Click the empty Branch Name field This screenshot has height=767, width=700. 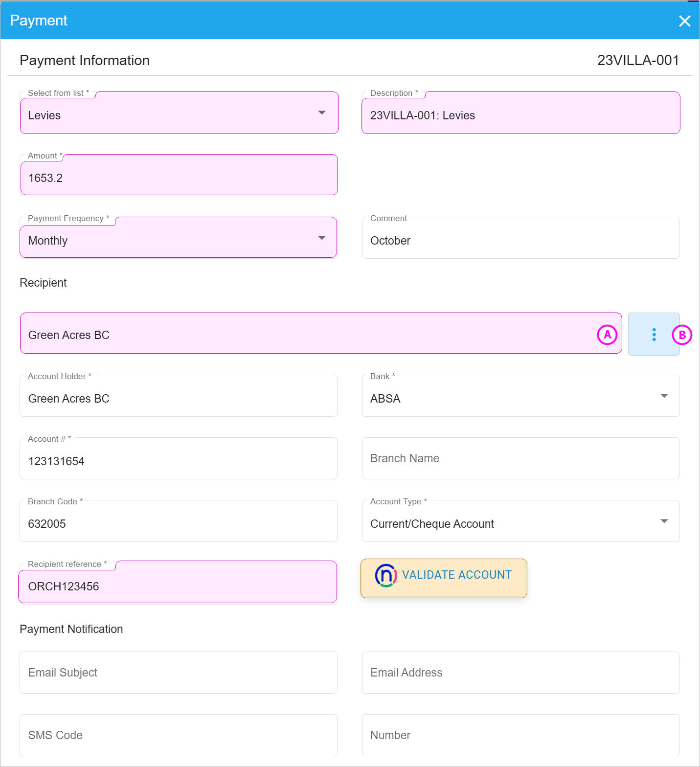520,458
